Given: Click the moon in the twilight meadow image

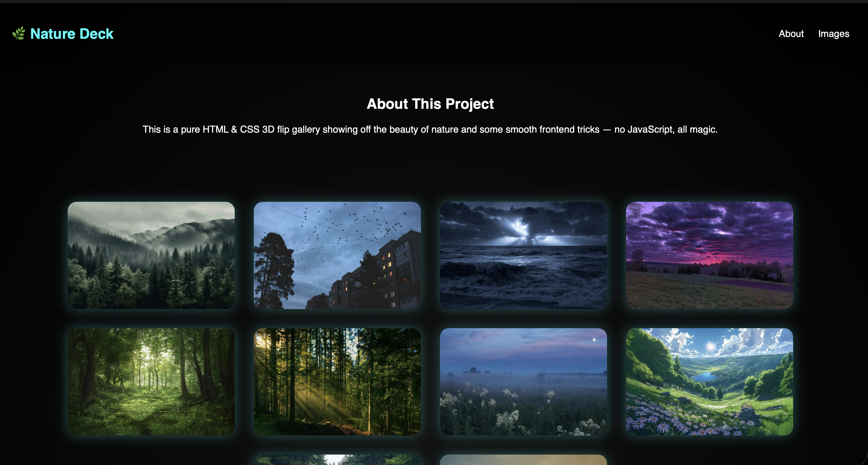Looking at the screenshot, I should (594, 340).
